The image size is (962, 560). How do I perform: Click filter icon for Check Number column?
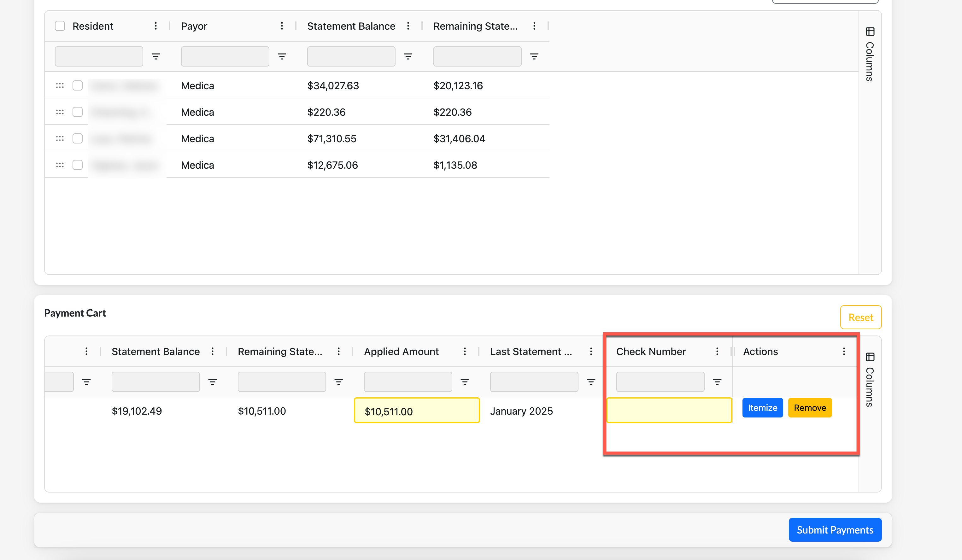(x=717, y=382)
